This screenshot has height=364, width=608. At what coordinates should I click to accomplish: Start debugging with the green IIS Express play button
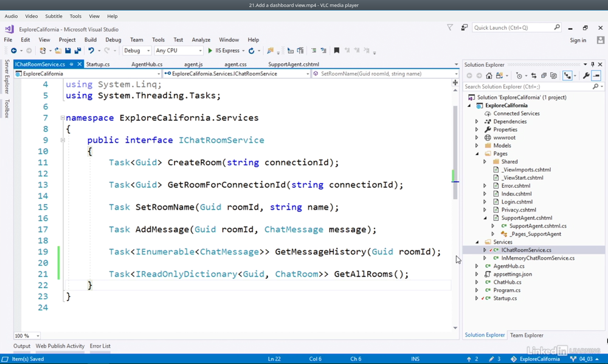click(210, 51)
